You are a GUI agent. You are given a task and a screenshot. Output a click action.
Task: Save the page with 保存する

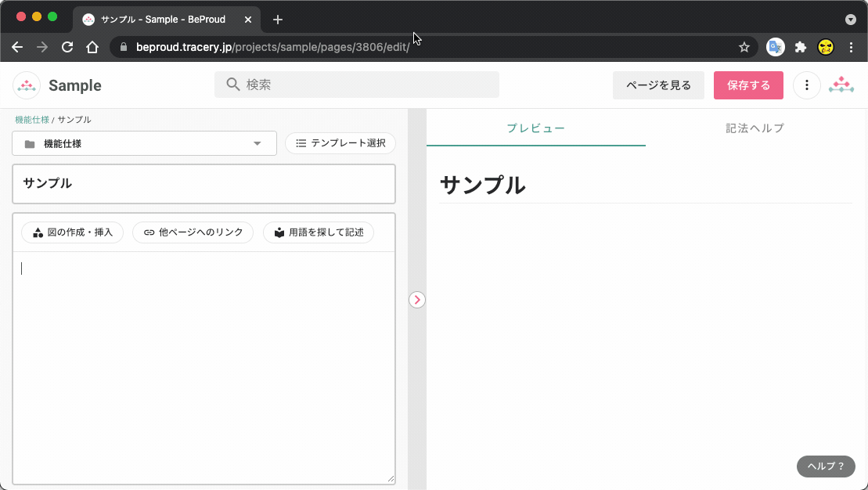pyautogui.click(x=748, y=85)
